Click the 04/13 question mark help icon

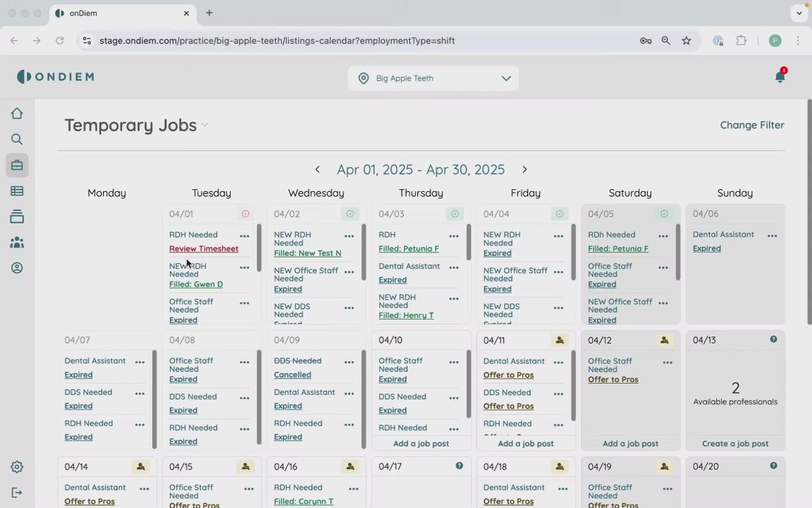click(773, 339)
